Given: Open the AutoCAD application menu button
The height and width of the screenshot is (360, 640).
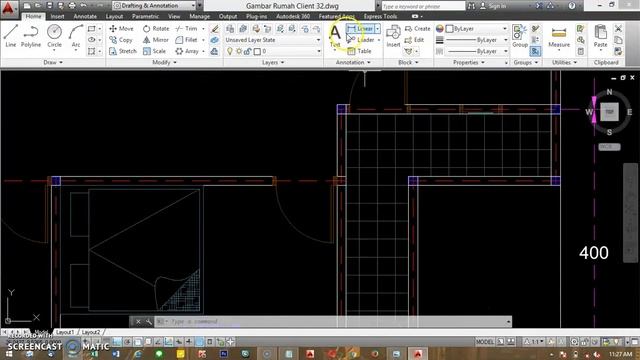Looking at the screenshot, I should [9, 9].
